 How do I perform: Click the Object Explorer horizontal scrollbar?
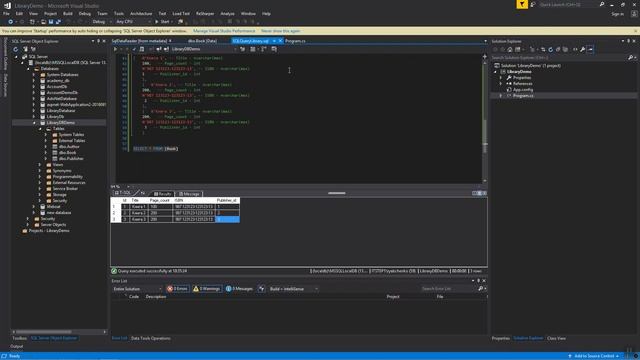(x=59, y=332)
